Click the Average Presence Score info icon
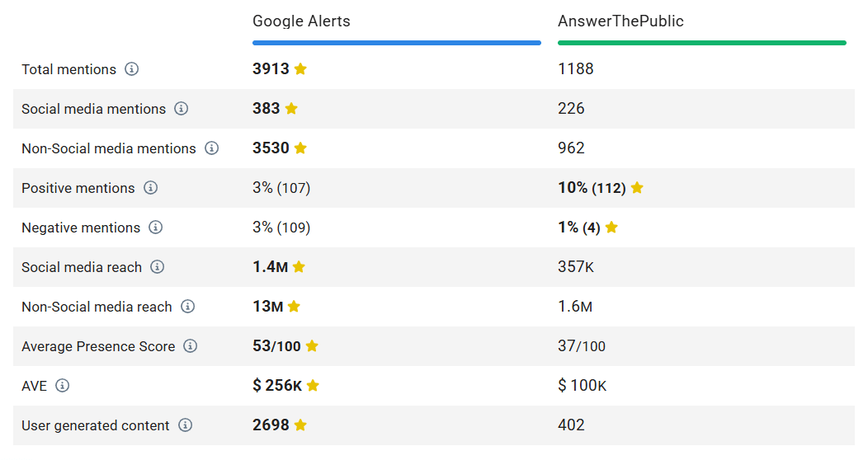Image resolution: width=868 pixels, height=460 pixels. tap(191, 346)
